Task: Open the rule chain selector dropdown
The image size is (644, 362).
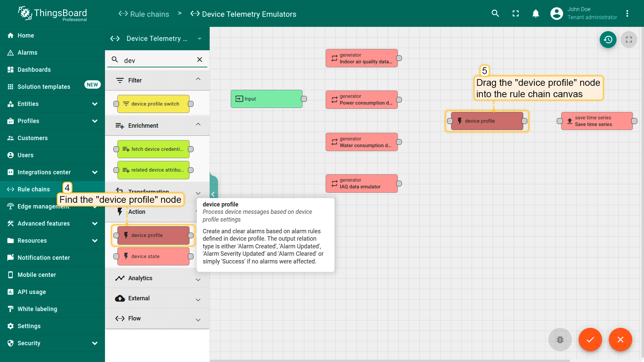Action: point(200,39)
